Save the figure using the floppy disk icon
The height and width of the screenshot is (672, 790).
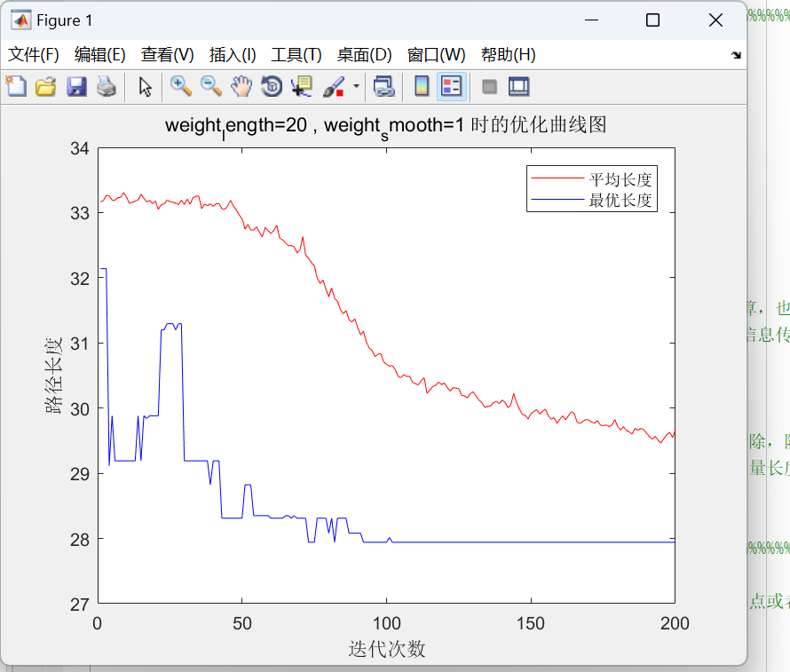(x=76, y=86)
